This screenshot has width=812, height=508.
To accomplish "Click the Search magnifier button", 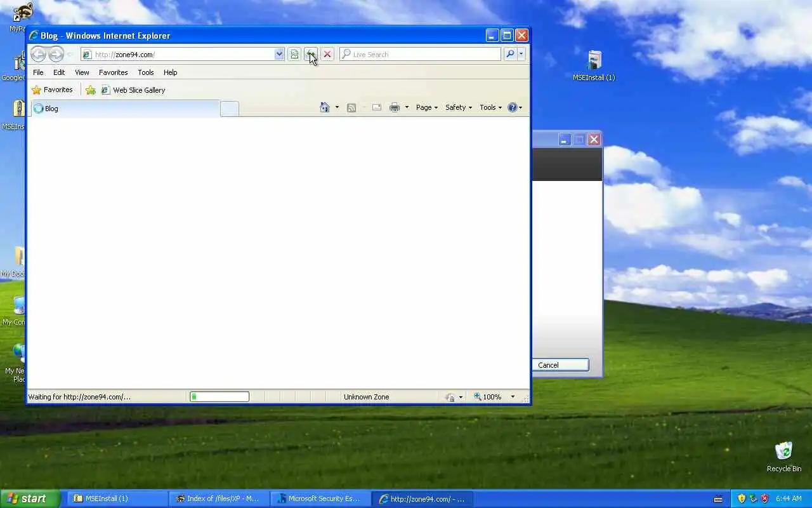I will pos(510,55).
